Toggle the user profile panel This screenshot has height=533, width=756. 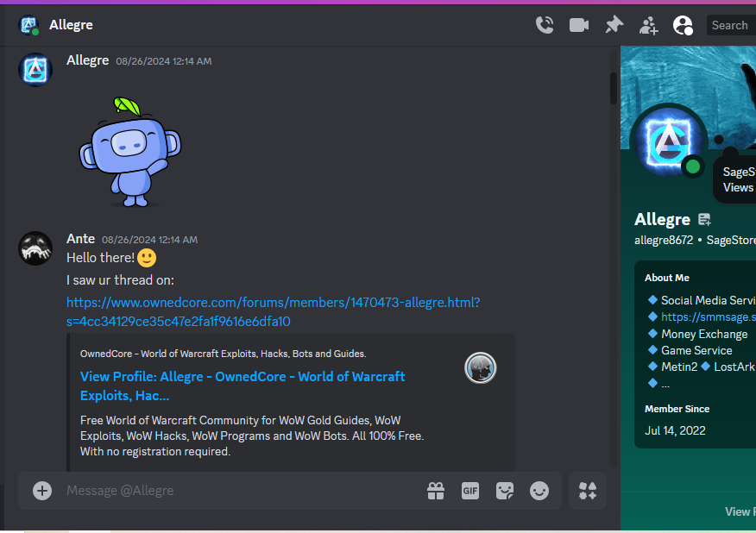coord(684,25)
